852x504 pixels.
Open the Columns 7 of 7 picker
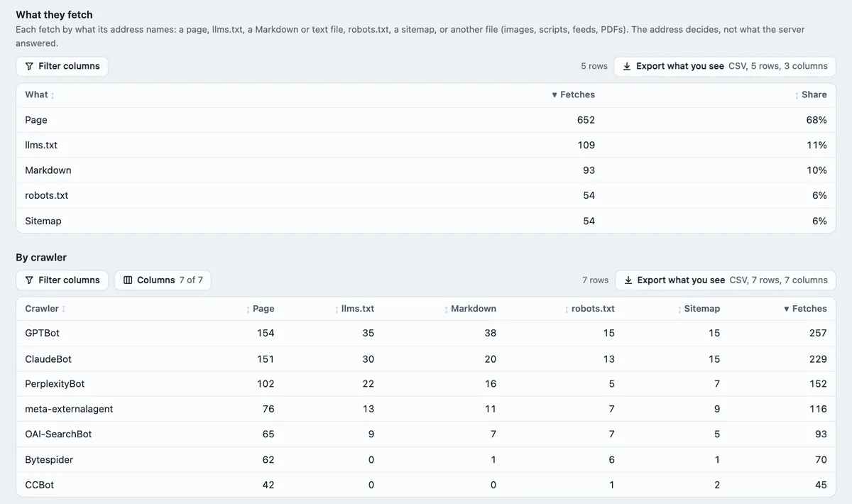point(163,280)
